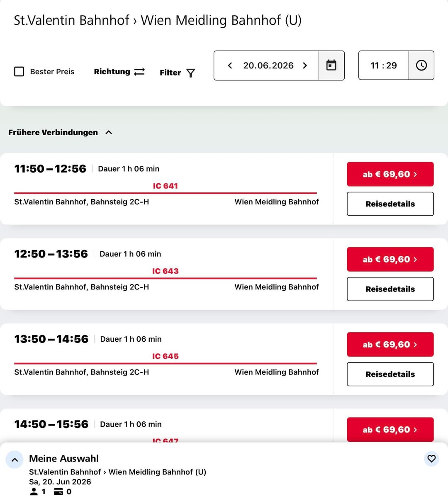Edit the departure time field 11:29

[x=383, y=66]
